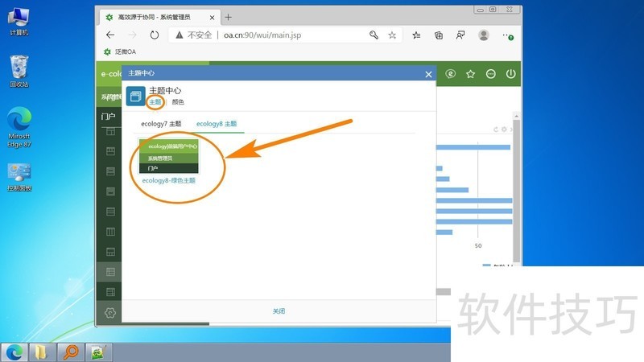The height and width of the screenshot is (362, 644).
Task: Open the user profile avatar
Action: pos(484,35)
